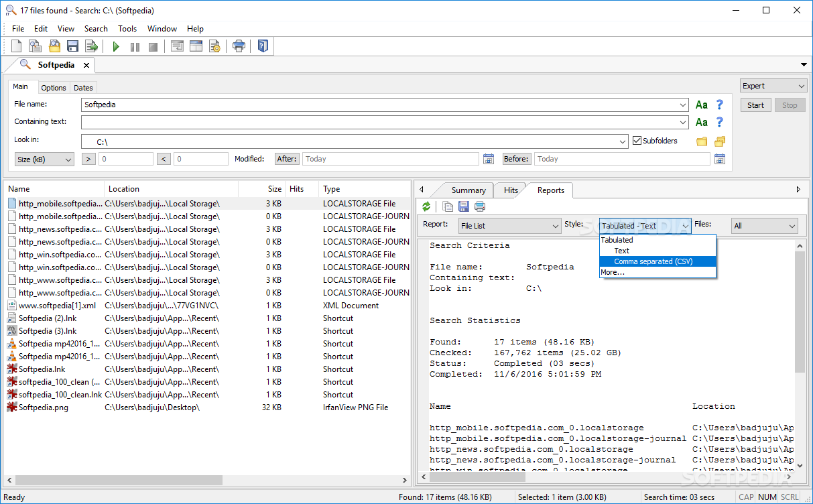Click the blue help icon beside Containing text
The height and width of the screenshot is (504, 813).
720,122
